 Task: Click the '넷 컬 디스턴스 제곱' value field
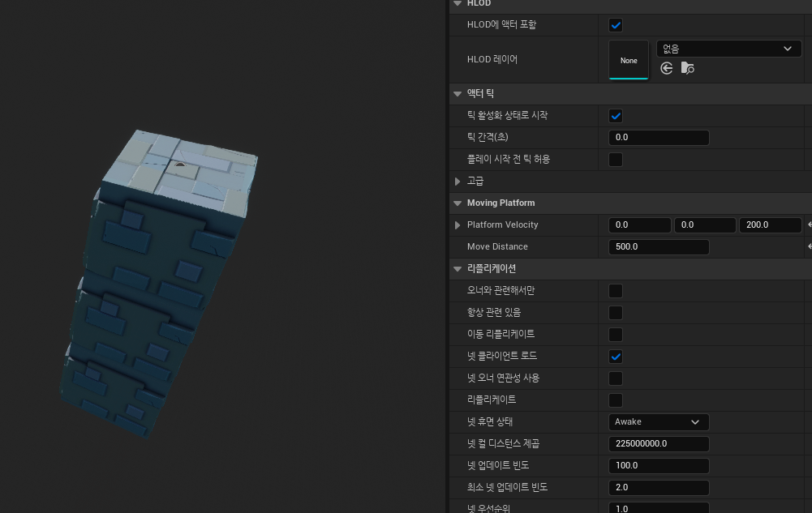pos(659,443)
